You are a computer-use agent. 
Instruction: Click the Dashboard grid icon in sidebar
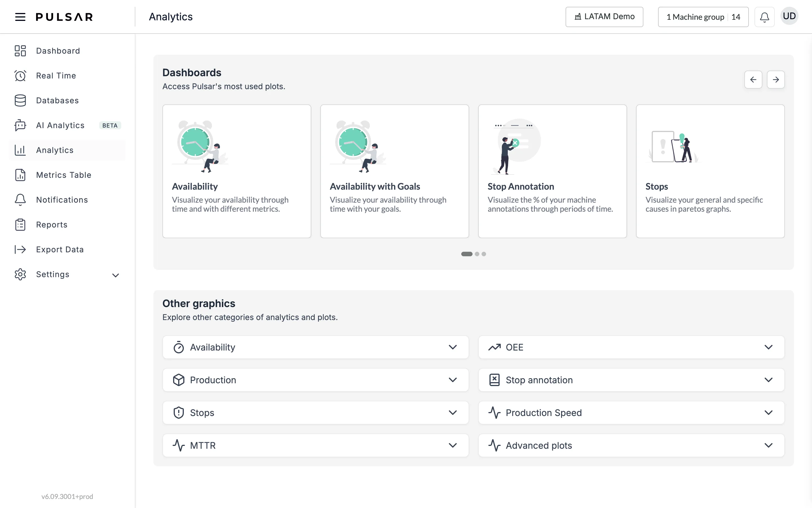tap(20, 51)
